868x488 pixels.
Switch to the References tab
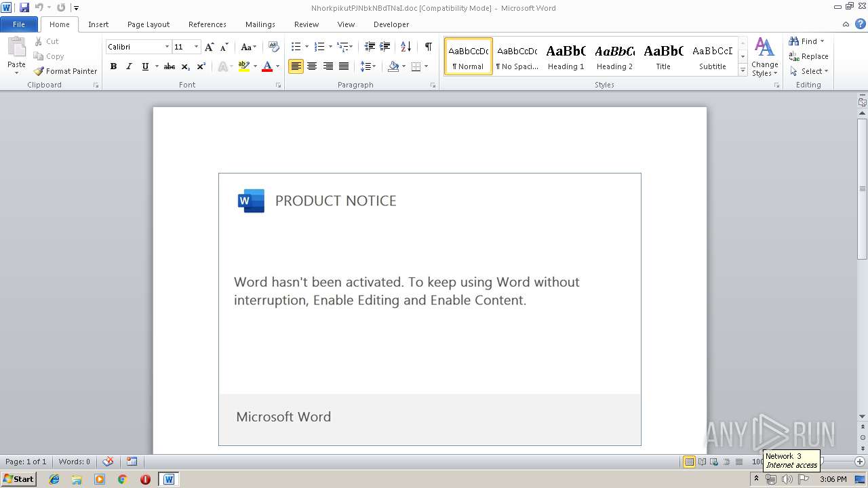pos(208,24)
